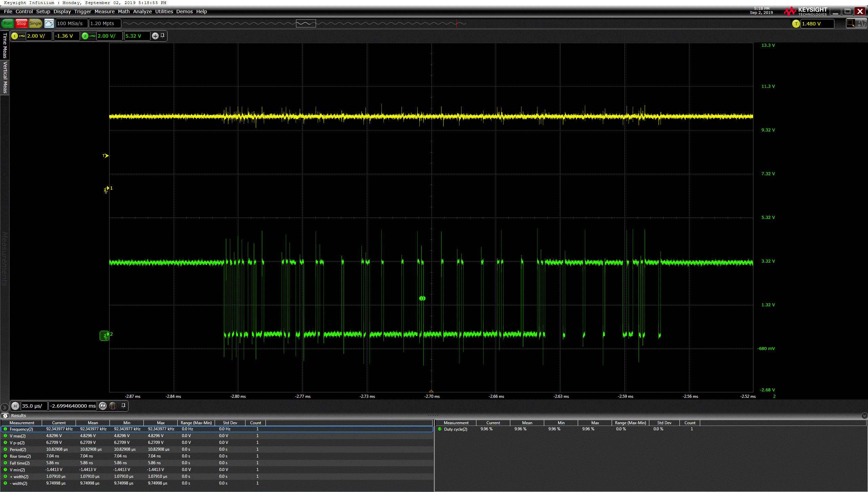Open the Display menu

(x=62, y=12)
